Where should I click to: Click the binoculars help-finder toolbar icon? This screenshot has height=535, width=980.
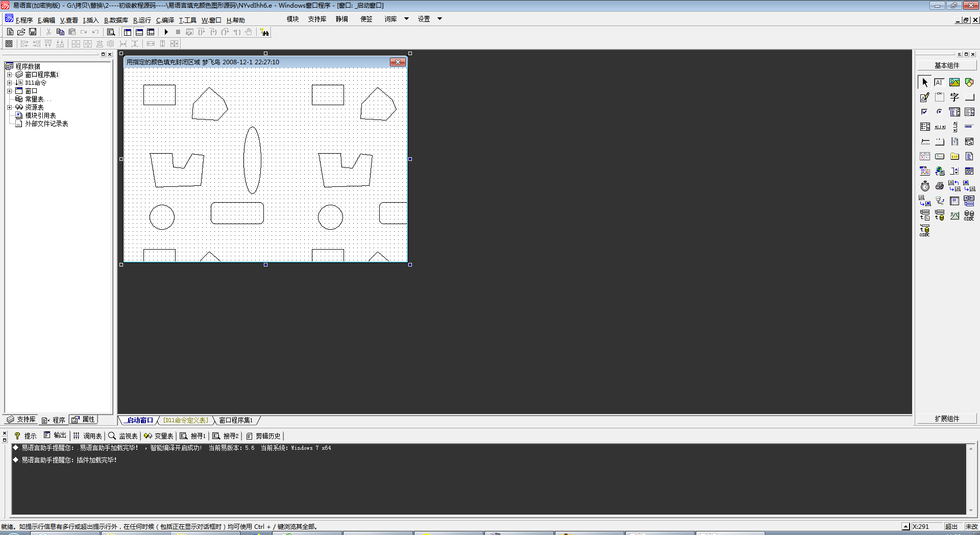pyautogui.click(x=264, y=32)
